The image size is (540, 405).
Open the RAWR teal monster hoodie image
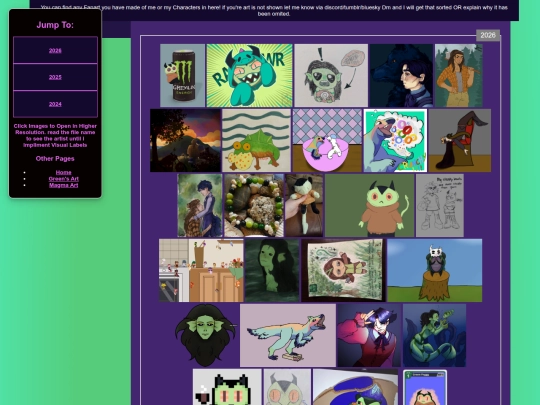[x=249, y=75]
